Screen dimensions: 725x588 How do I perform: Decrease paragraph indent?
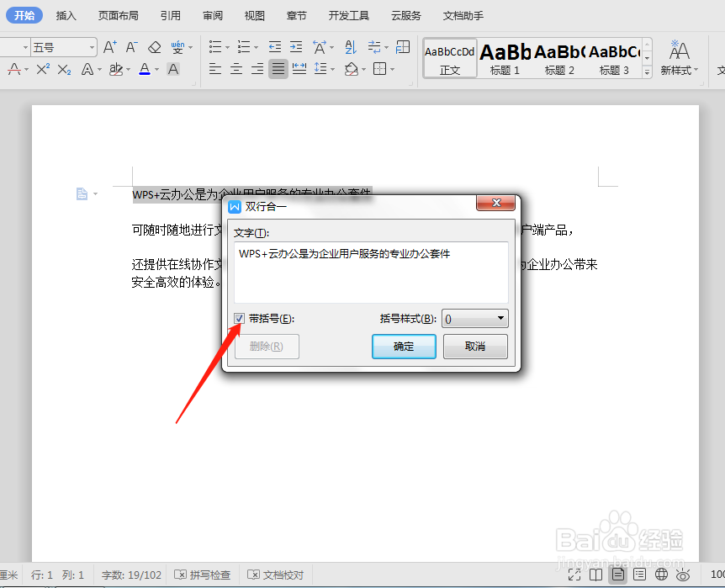tap(275, 47)
